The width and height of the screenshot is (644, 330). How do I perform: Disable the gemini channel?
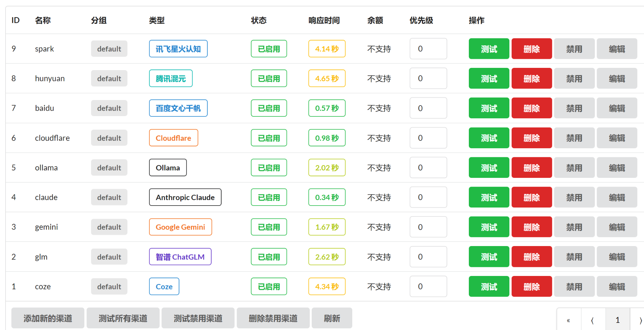[x=574, y=227]
